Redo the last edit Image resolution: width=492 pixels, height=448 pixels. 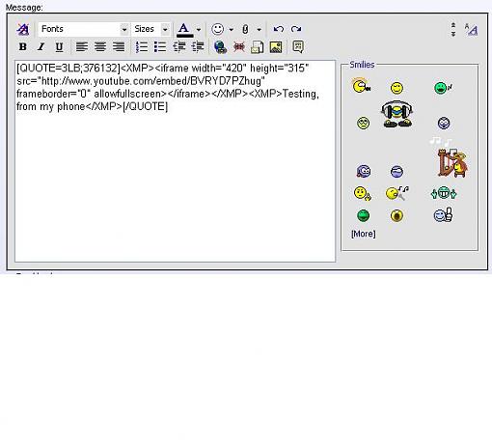pos(296,29)
